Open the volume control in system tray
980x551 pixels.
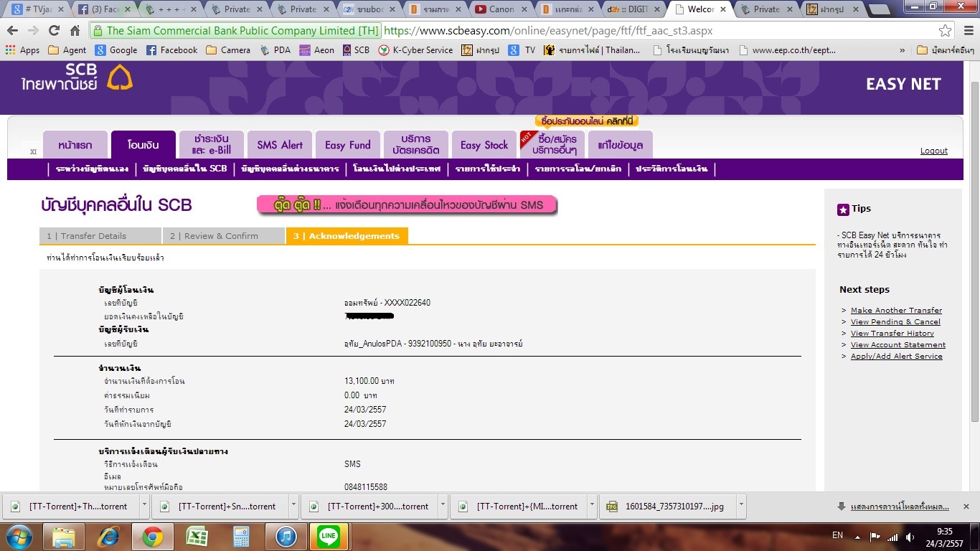[910, 537]
